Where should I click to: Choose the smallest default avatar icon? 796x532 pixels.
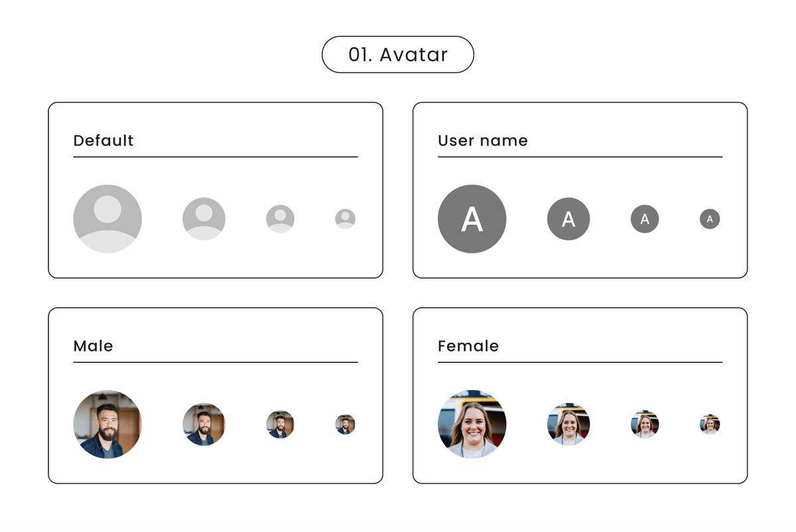(345, 219)
